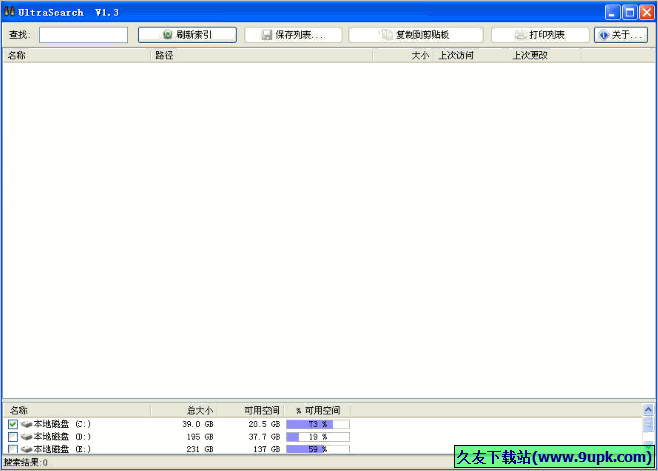658x471 pixels.
Task: Click the drive icon for 本地磁盘 (C:)
Action: click(x=26, y=424)
